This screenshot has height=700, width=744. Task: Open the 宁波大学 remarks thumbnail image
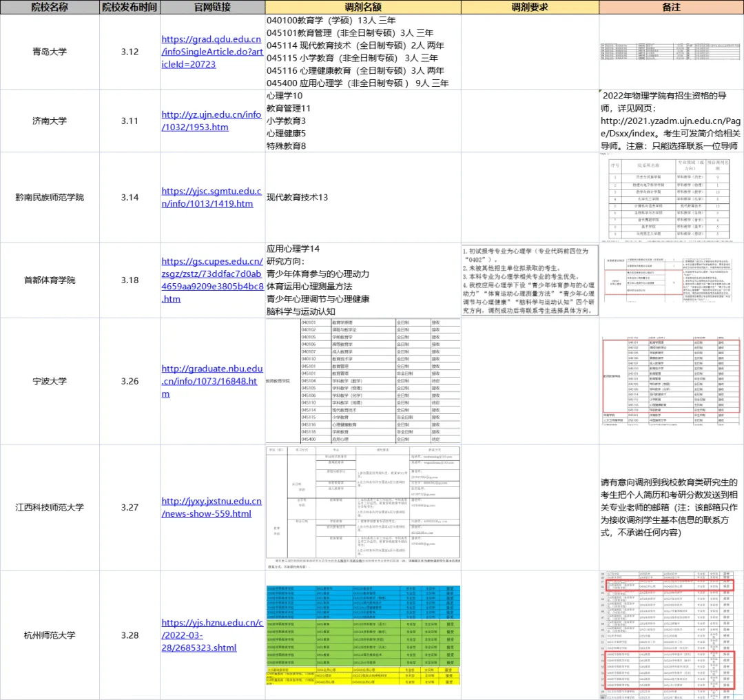(671, 381)
